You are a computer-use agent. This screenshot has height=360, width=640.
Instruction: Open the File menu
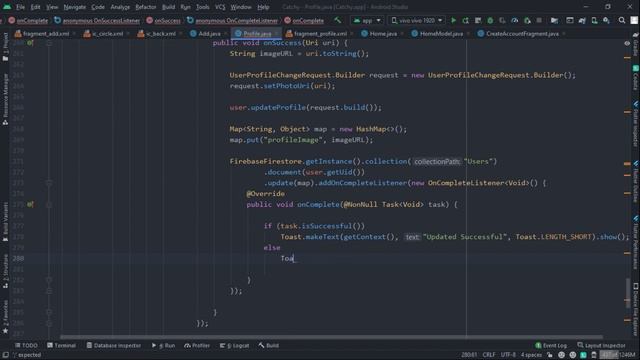(20, 7)
